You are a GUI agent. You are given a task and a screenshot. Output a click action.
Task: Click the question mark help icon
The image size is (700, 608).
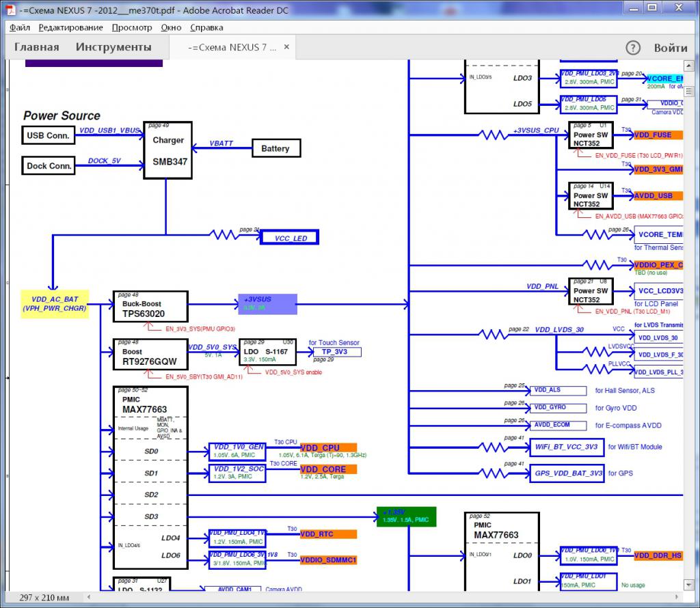tap(634, 48)
